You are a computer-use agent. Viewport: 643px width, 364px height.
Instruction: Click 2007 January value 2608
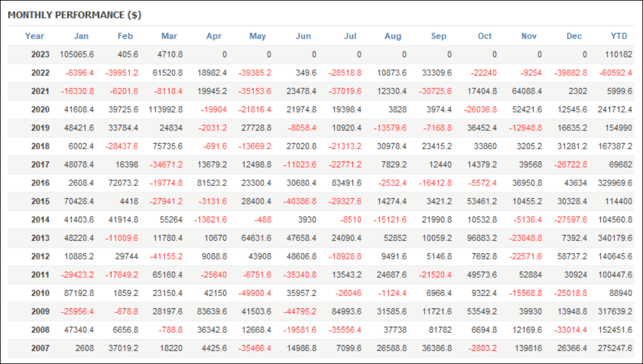(84, 349)
